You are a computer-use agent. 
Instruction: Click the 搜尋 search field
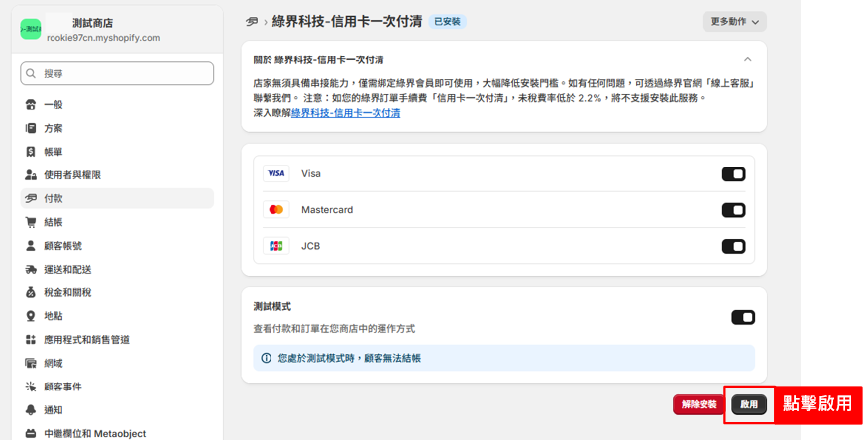pos(117,74)
